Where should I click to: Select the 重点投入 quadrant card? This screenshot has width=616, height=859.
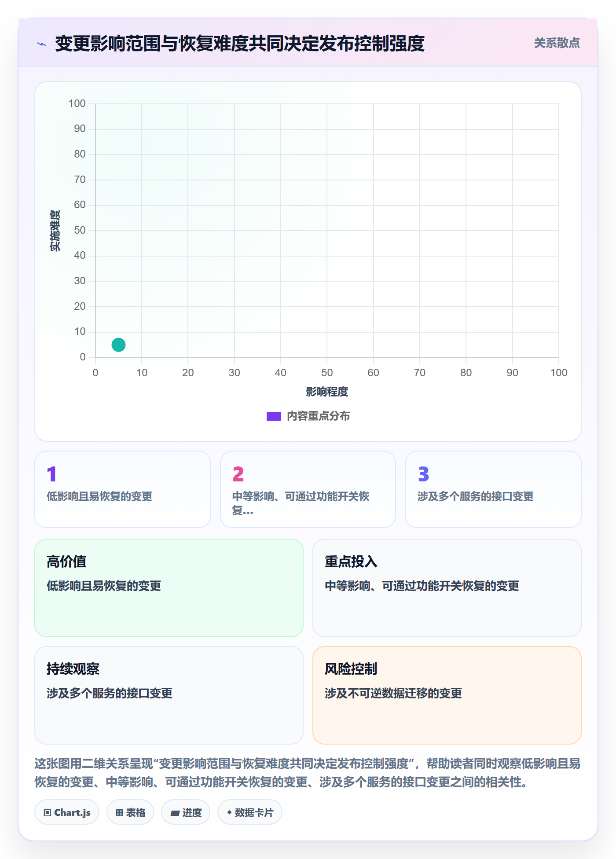point(447,588)
